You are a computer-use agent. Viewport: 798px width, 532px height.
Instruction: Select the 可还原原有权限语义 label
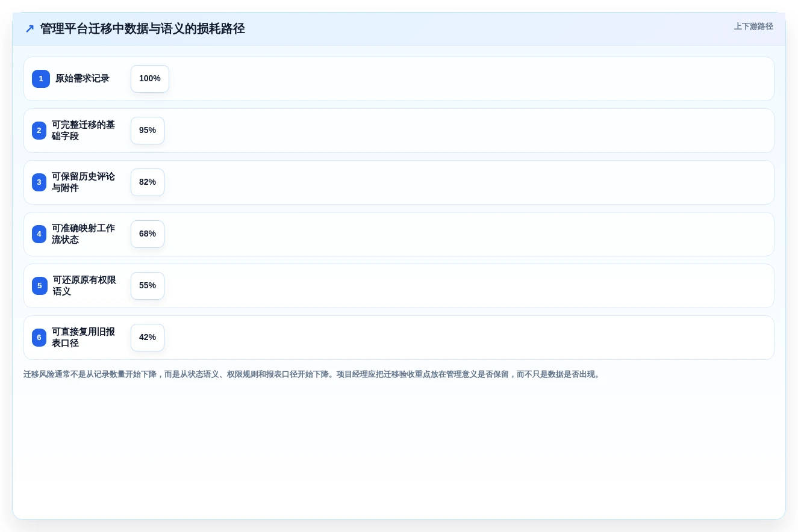pos(84,286)
